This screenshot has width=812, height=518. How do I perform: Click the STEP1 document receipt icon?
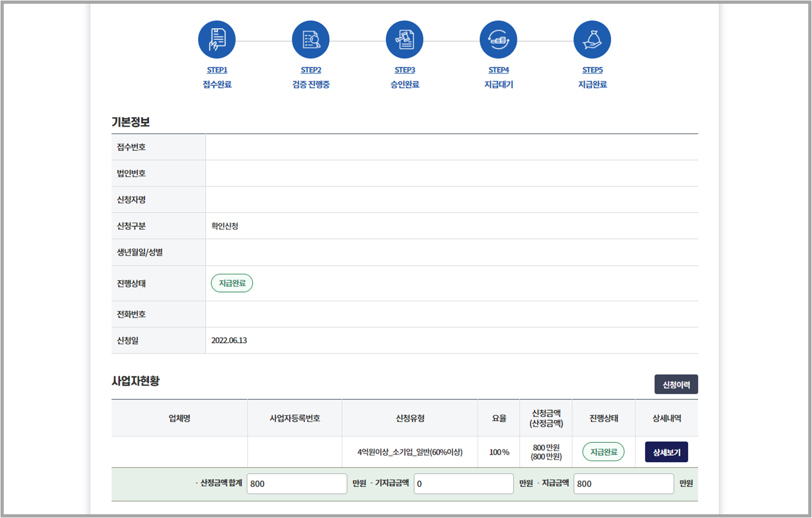(217, 40)
